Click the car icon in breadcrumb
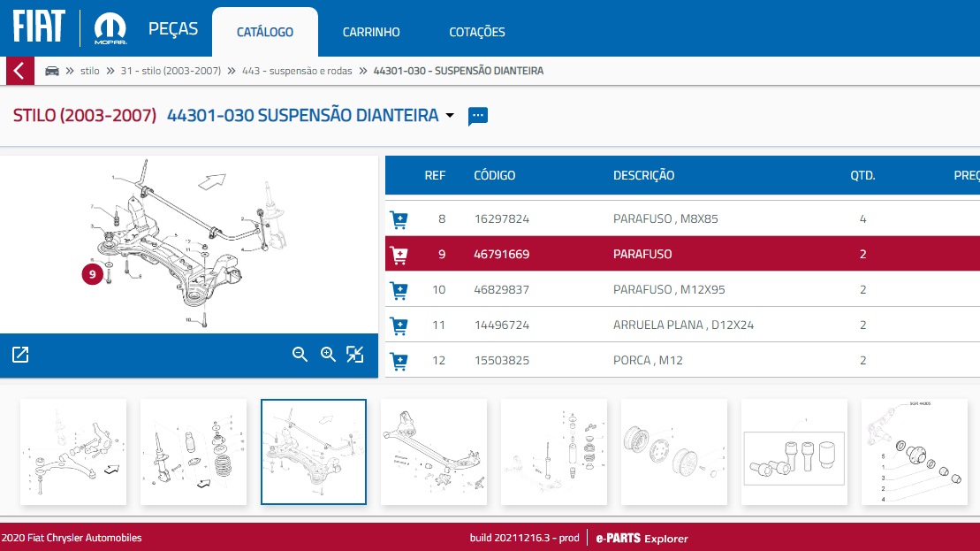 pyautogui.click(x=52, y=71)
